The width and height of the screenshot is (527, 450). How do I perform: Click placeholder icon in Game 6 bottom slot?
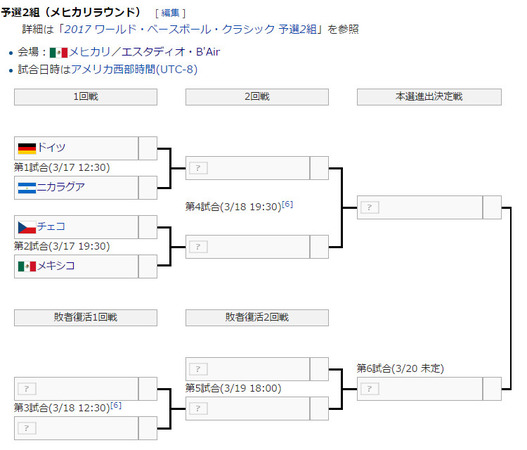(x=369, y=389)
